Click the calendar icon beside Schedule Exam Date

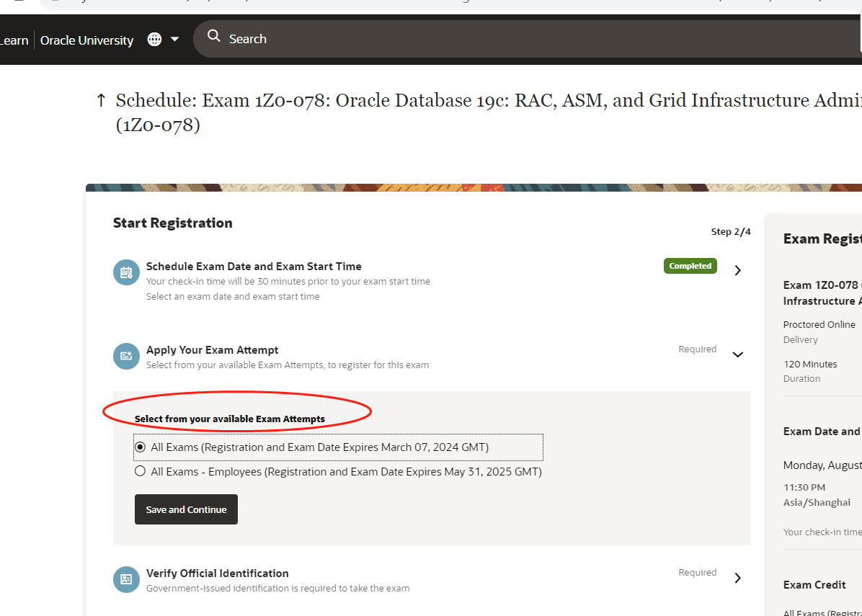pos(126,272)
